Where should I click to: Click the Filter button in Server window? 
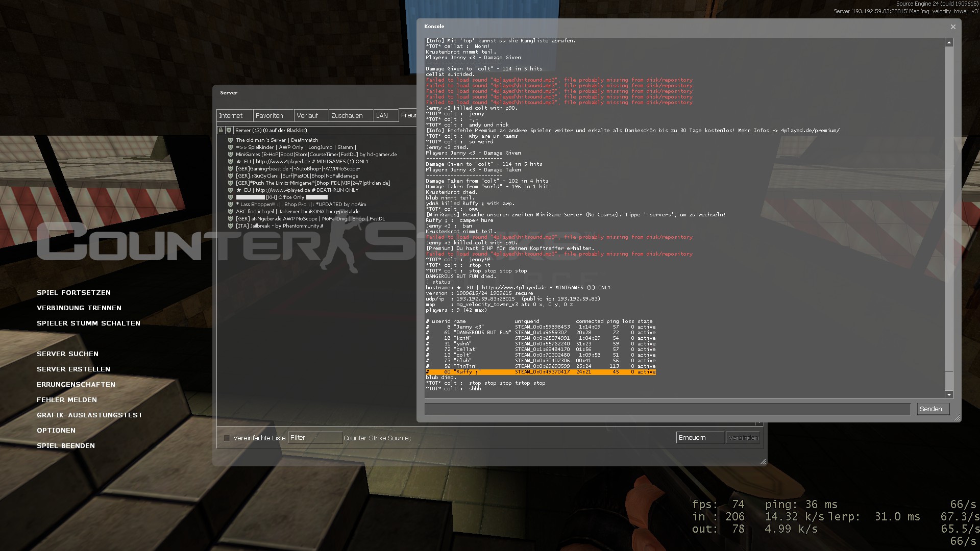315,438
